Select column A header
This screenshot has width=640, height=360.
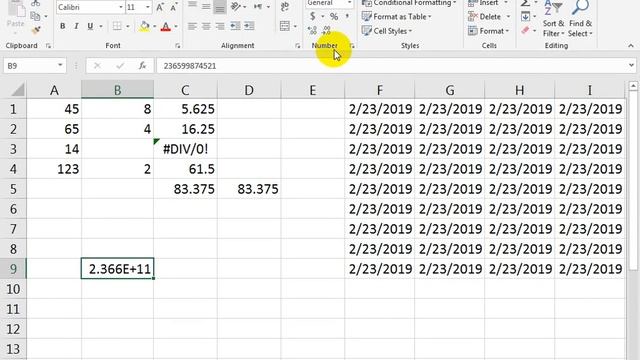tap(54, 90)
